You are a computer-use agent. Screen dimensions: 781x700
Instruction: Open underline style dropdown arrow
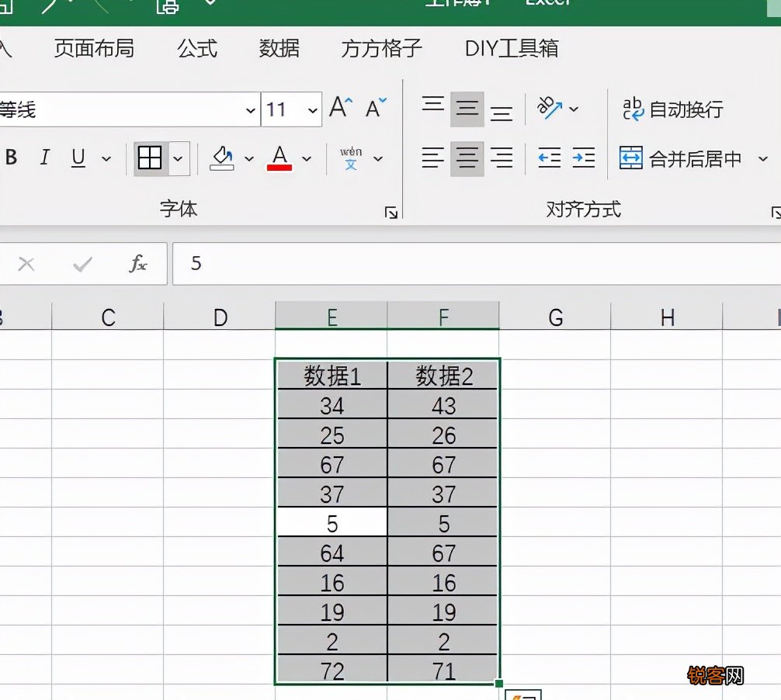[106, 159]
